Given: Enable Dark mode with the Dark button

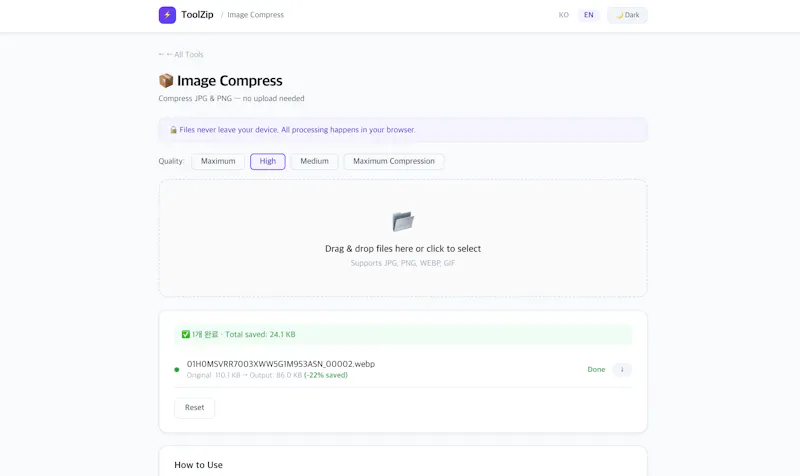Looking at the screenshot, I should pos(627,15).
